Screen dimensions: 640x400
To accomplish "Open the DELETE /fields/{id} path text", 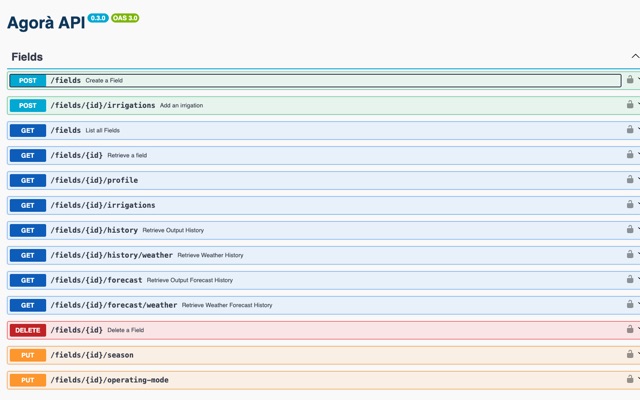I will point(77,330).
